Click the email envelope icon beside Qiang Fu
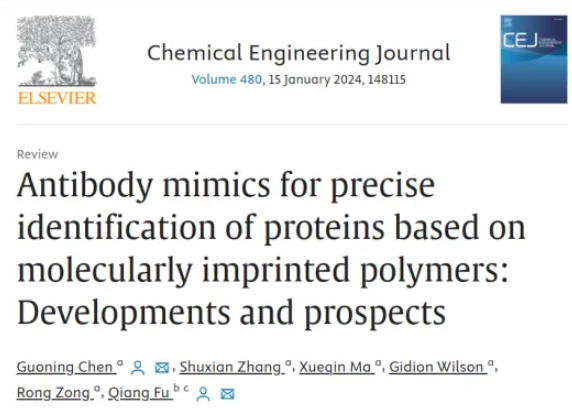 tap(227, 394)
